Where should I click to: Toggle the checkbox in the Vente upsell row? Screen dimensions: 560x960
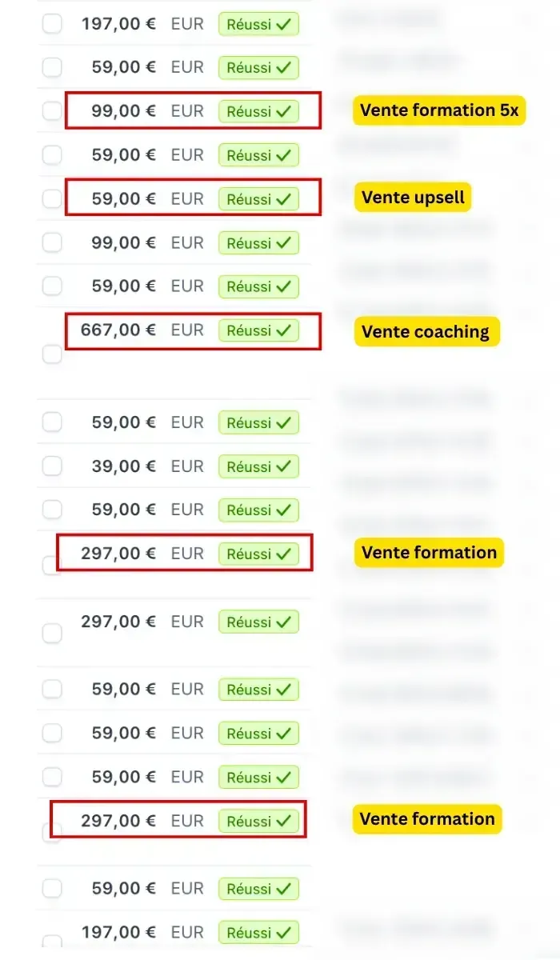[x=52, y=198]
